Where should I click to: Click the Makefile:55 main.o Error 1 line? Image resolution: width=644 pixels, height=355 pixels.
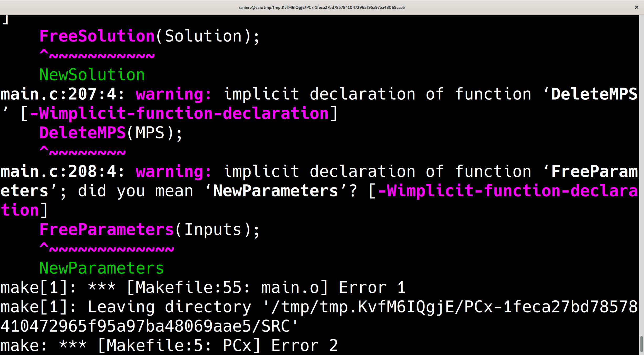tap(203, 287)
